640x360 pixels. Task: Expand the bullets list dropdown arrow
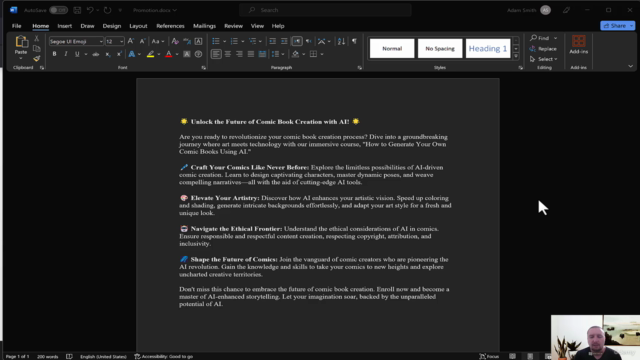(224, 41)
